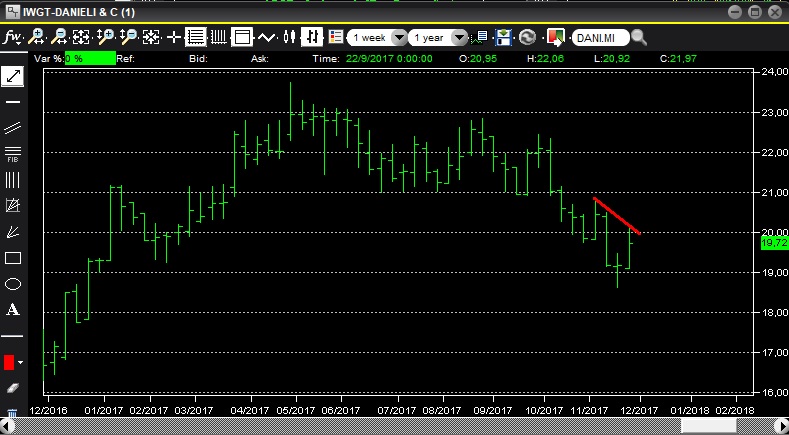This screenshot has width=789, height=435.
Task: Click the close value C:21,97
Action: [678, 58]
